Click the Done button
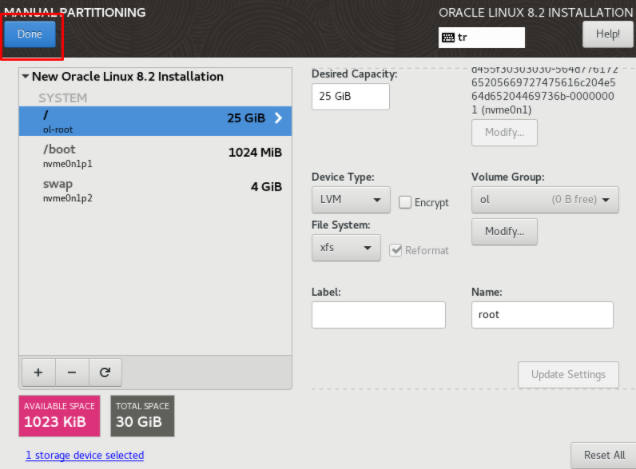636x469 pixels. click(x=30, y=34)
